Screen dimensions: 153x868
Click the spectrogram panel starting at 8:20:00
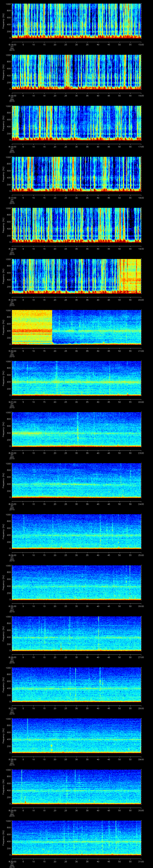pos(77,327)
